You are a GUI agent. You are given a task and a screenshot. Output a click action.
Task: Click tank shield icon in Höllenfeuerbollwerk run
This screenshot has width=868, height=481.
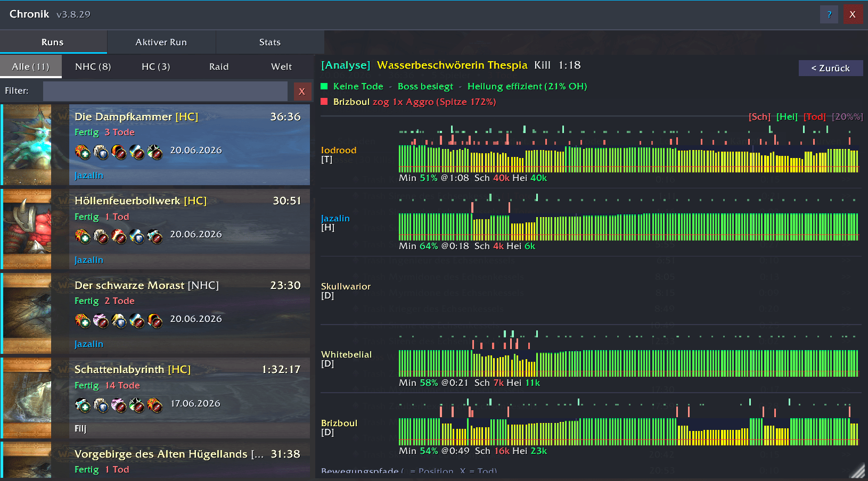[137, 236]
